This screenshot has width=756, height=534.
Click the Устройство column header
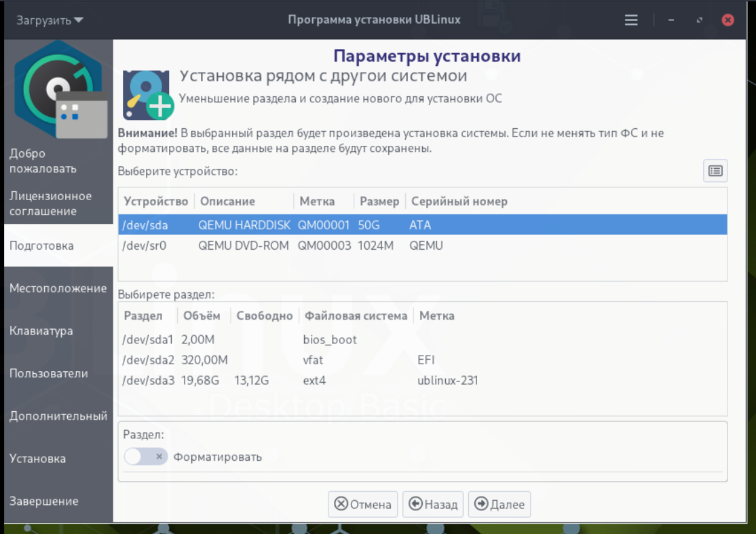pos(155,202)
